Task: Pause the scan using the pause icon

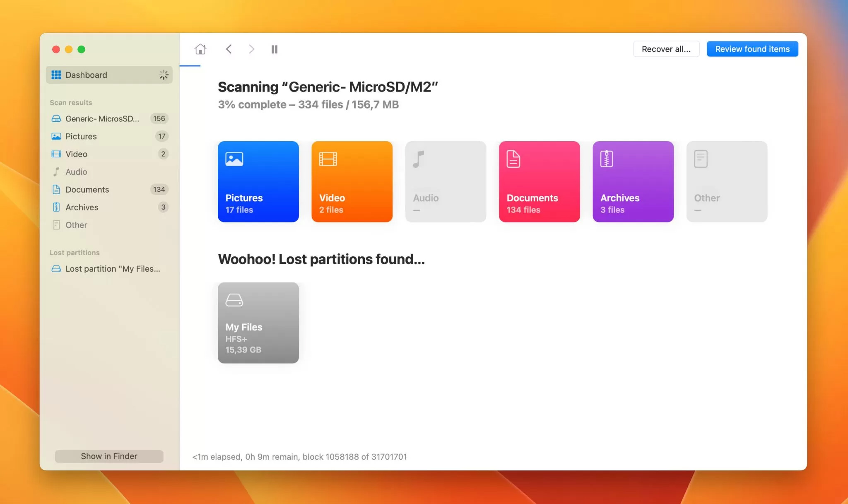Action: (275, 49)
